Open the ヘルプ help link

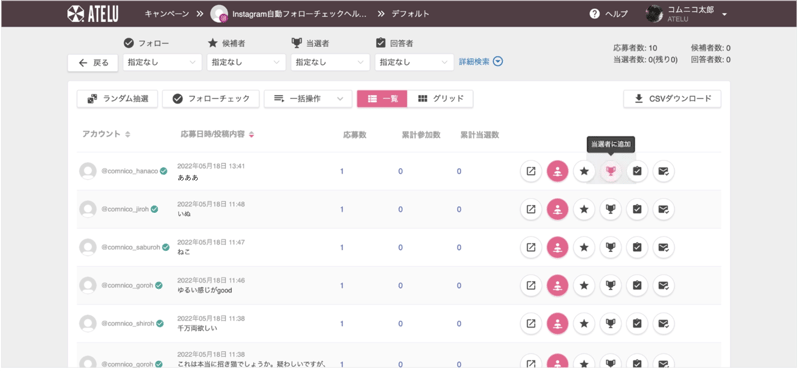pos(609,14)
